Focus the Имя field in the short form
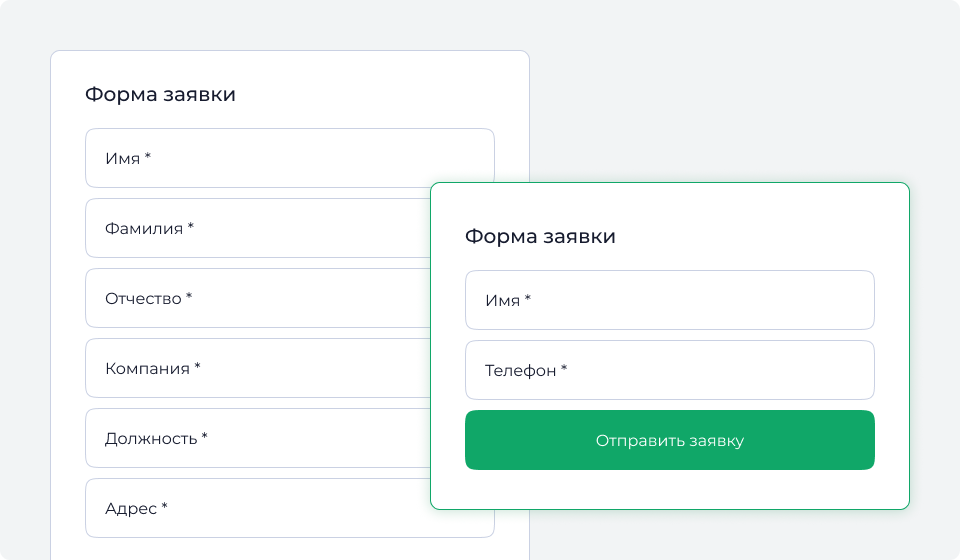 (670, 300)
